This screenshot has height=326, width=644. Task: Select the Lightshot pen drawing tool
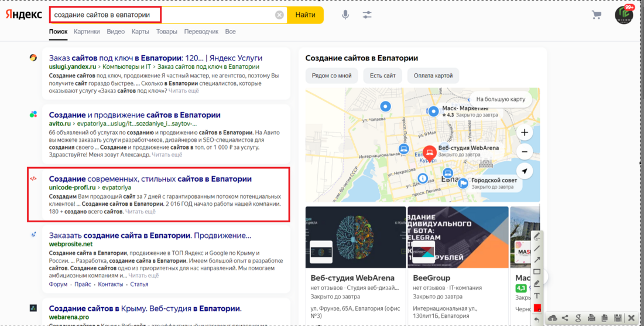(x=537, y=236)
